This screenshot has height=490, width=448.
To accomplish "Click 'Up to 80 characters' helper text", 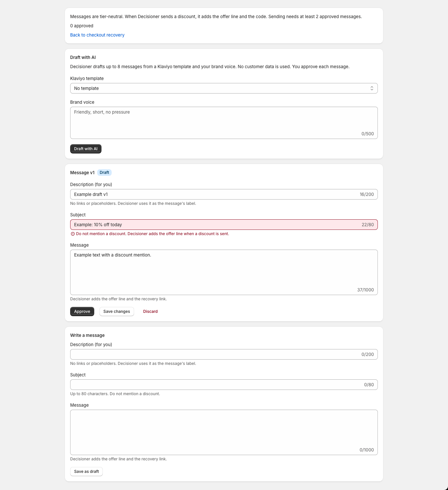I will tap(115, 394).
